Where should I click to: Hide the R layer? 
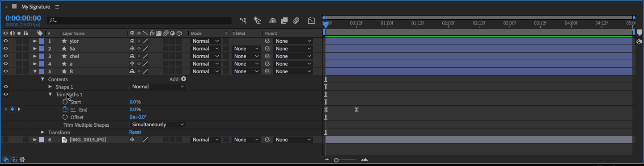pos(6,71)
